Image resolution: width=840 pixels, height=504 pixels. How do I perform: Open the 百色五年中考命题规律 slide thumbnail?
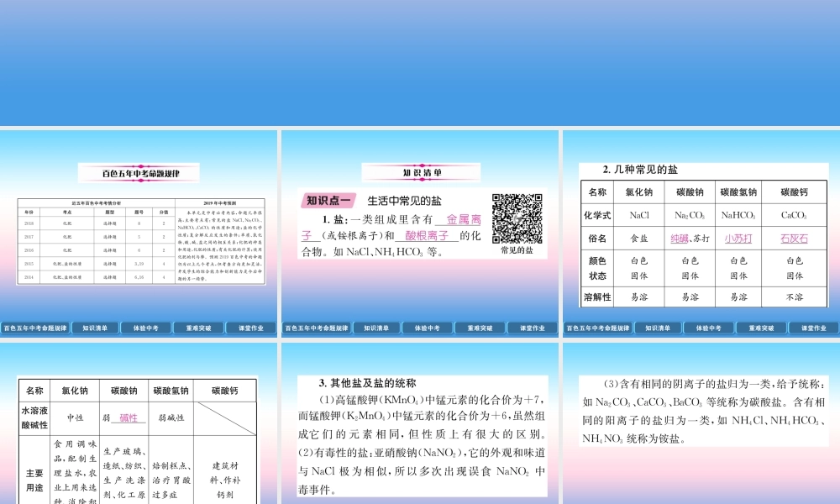[139, 234]
